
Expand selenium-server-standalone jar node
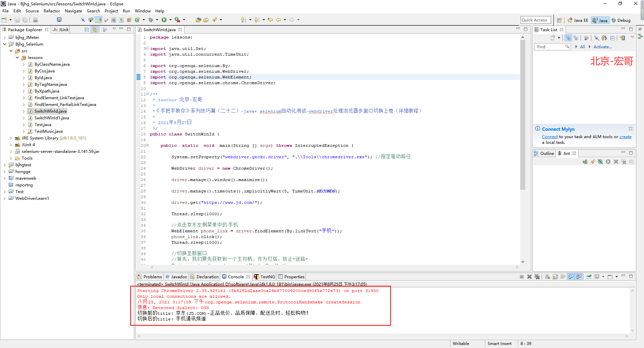click(x=11, y=152)
